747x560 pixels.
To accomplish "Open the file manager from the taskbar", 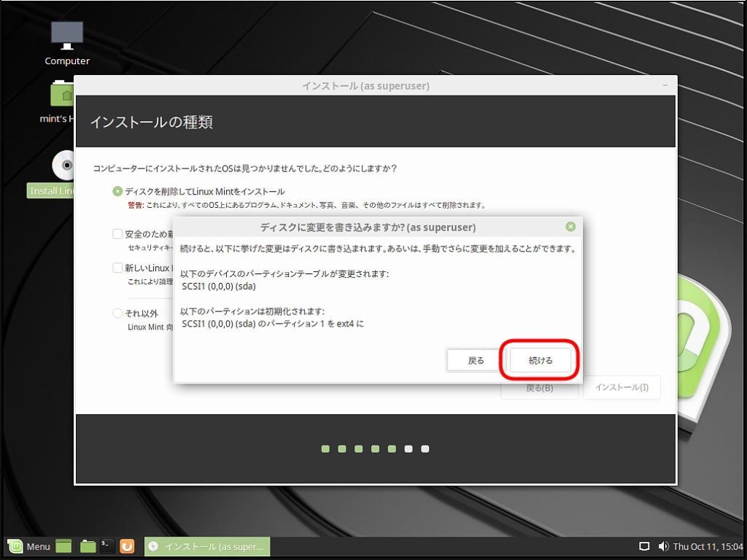I will [x=88, y=546].
